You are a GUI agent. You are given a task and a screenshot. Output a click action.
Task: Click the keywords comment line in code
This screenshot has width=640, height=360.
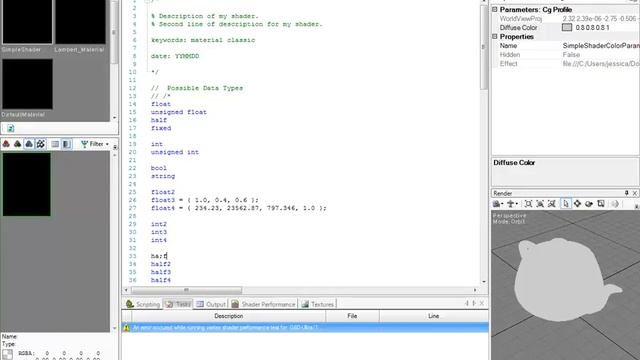click(203, 40)
